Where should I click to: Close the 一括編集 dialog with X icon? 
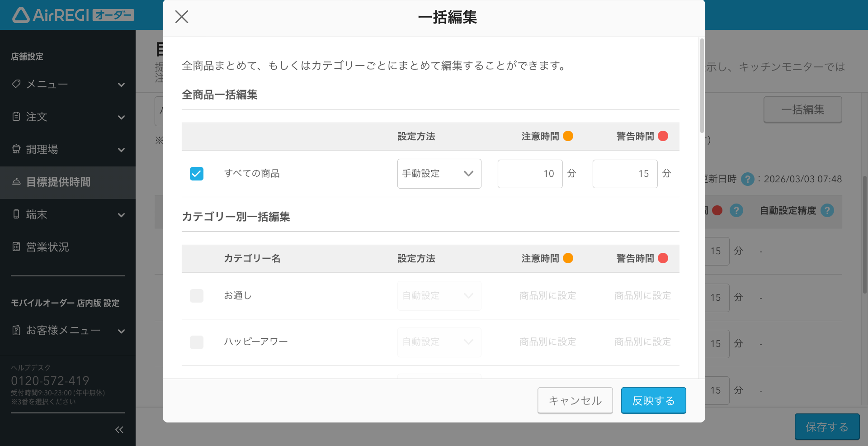tap(182, 17)
